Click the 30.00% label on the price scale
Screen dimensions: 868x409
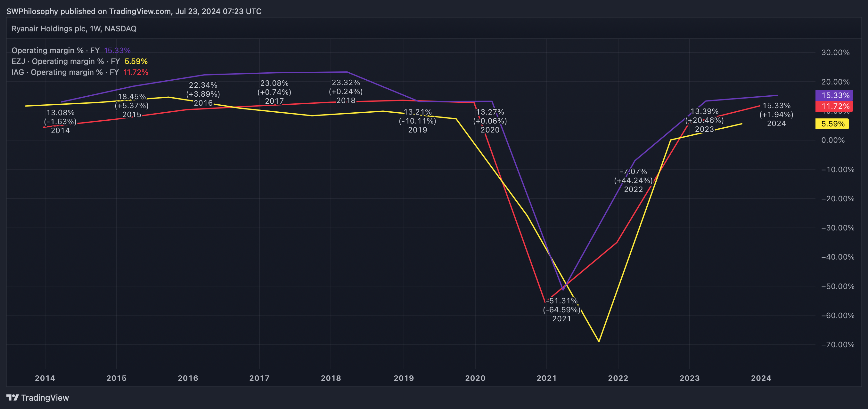pyautogui.click(x=835, y=52)
